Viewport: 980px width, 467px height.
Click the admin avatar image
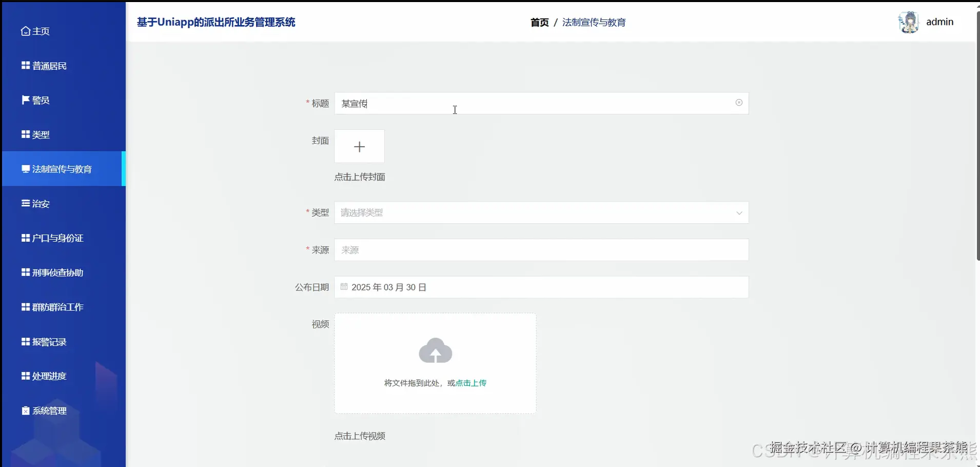point(909,22)
